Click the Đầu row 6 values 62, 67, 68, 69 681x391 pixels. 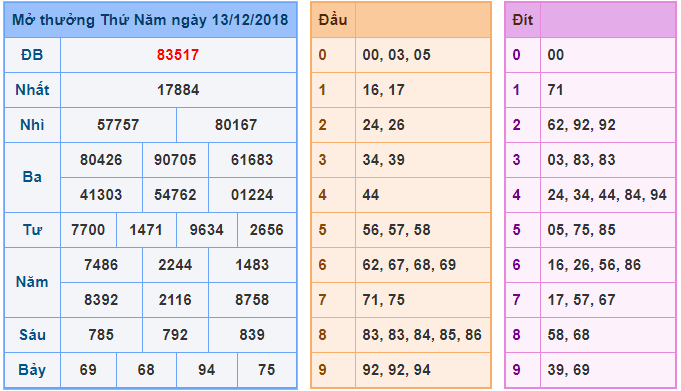coord(410,265)
